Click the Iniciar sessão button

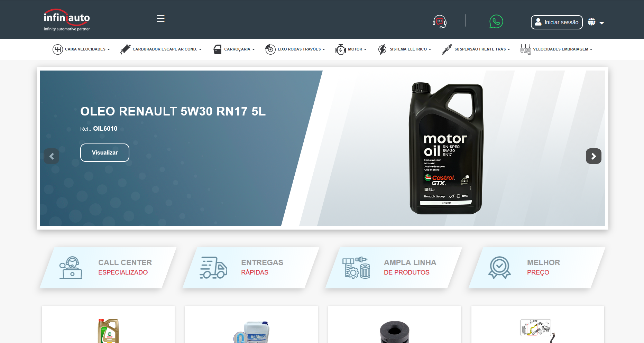pyautogui.click(x=556, y=22)
